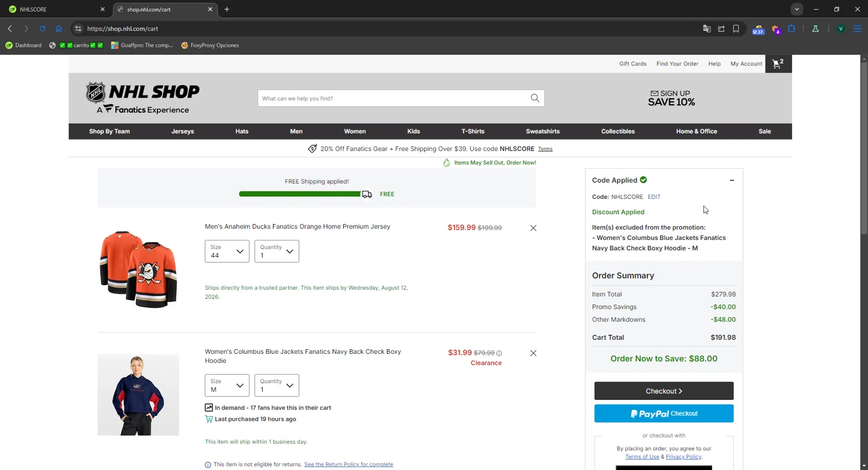
Task: Open site information icon in address bar
Action: [x=78, y=28]
